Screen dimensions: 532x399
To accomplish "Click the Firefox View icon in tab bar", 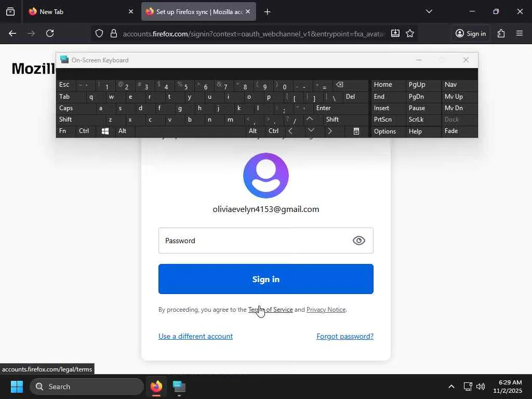I will point(10,11).
